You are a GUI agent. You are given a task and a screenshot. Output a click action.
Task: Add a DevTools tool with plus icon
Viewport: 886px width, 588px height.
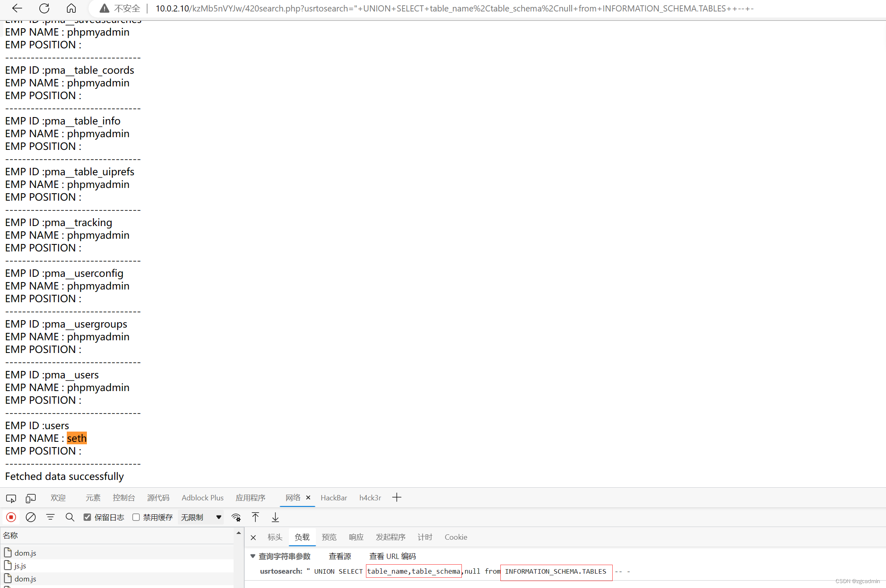397,498
